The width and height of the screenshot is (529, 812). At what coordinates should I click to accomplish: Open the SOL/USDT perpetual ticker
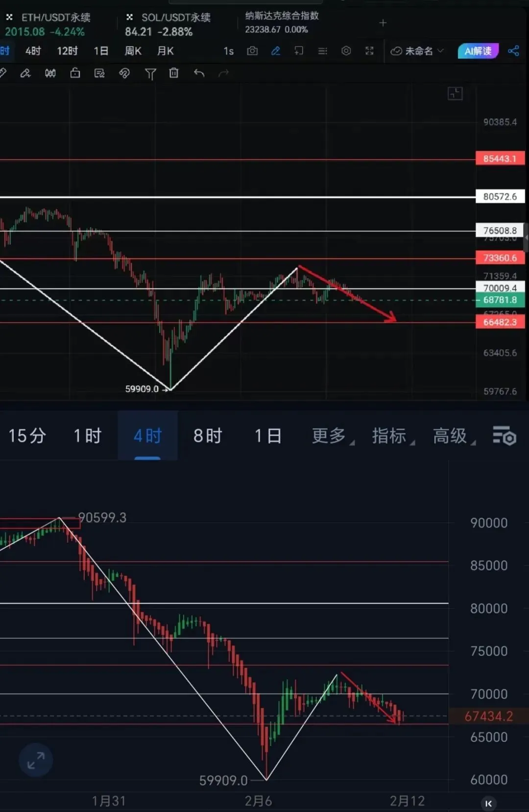tap(168, 24)
